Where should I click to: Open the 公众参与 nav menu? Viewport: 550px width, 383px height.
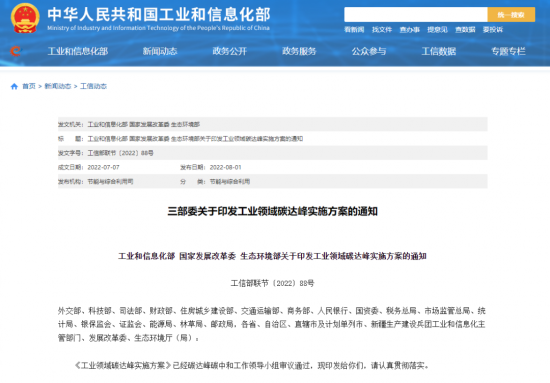[369, 51]
